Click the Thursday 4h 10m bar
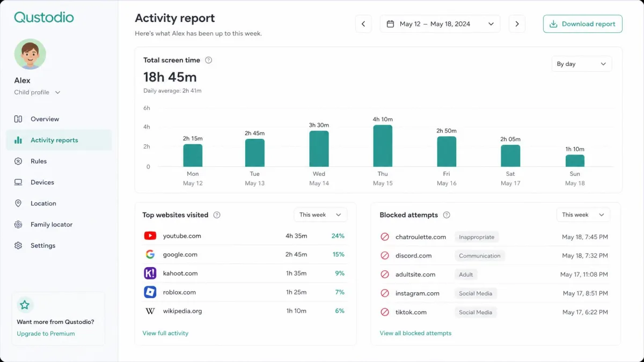This screenshot has width=644, height=362. click(x=383, y=146)
